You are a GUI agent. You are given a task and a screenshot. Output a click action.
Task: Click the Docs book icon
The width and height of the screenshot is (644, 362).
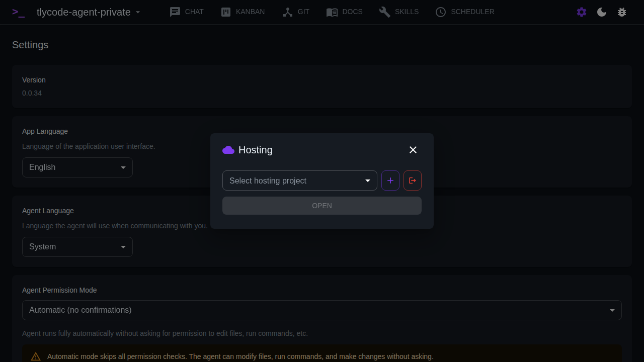click(x=332, y=12)
